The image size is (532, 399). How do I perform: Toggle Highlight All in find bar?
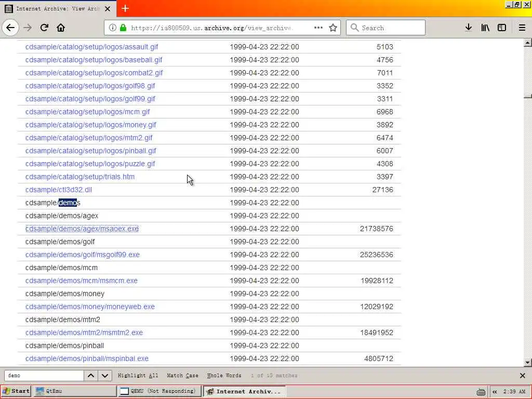(x=138, y=376)
